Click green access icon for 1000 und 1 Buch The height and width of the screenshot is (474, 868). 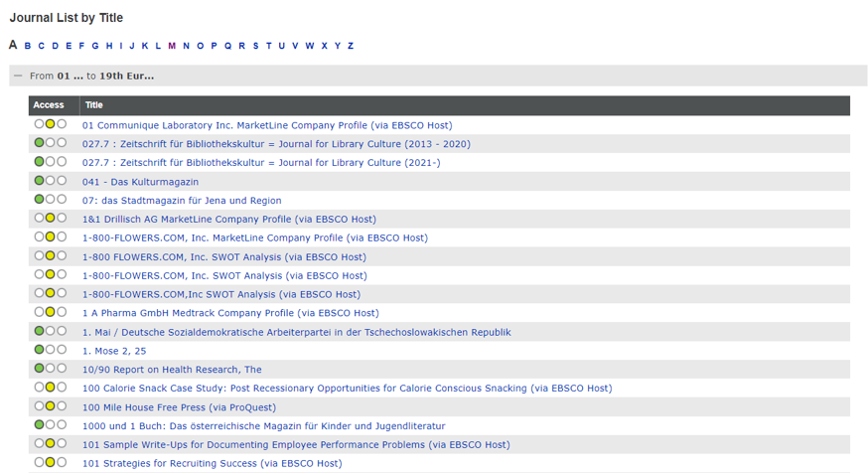(39, 424)
